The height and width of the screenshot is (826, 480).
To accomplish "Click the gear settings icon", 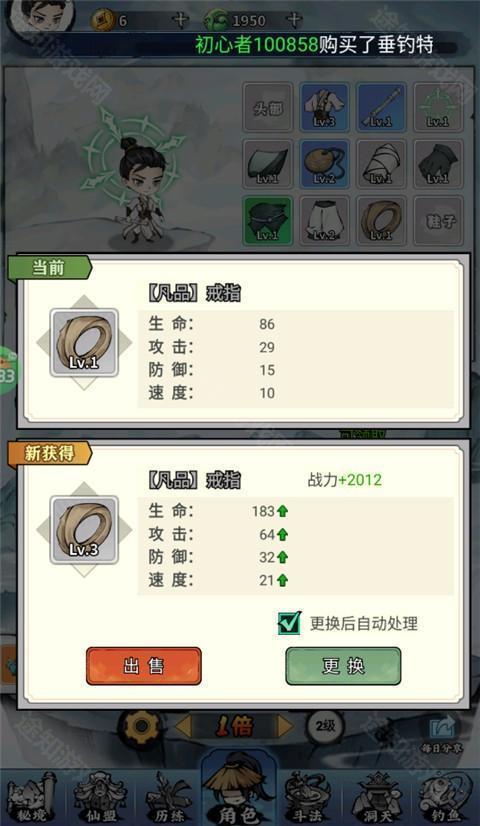I will (141, 727).
